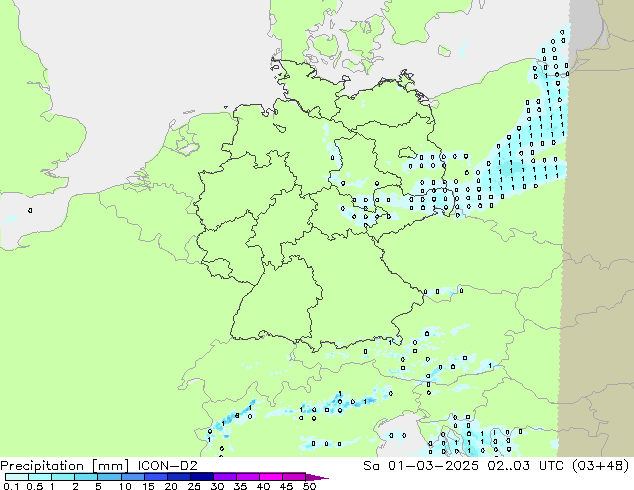Click the '50' legend value
The width and height of the screenshot is (634, 490).
click(309, 486)
